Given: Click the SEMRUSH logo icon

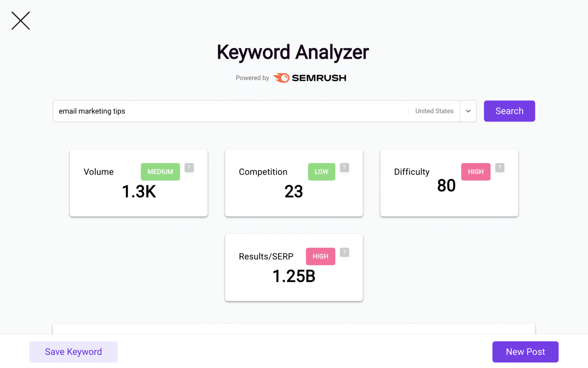Looking at the screenshot, I should pyautogui.click(x=281, y=77).
